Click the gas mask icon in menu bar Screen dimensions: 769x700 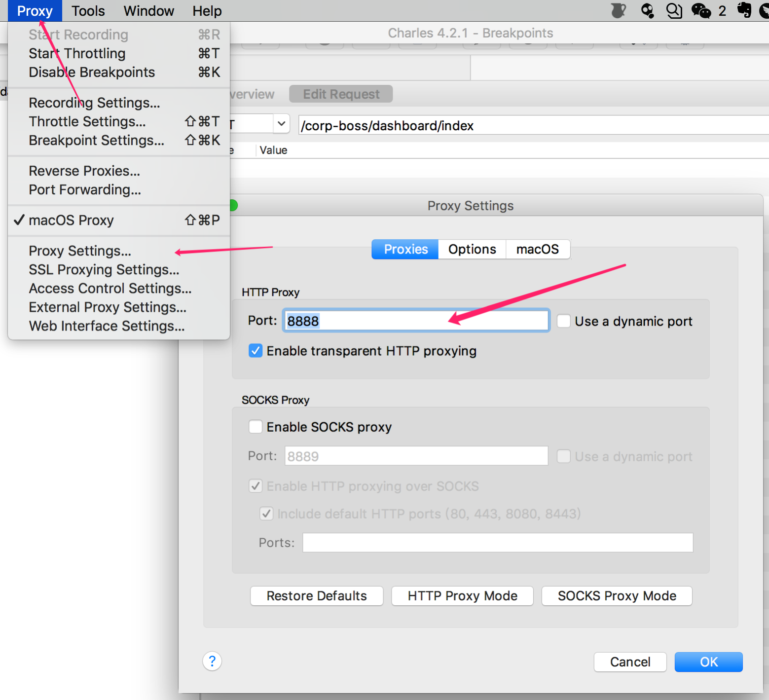[x=647, y=10]
